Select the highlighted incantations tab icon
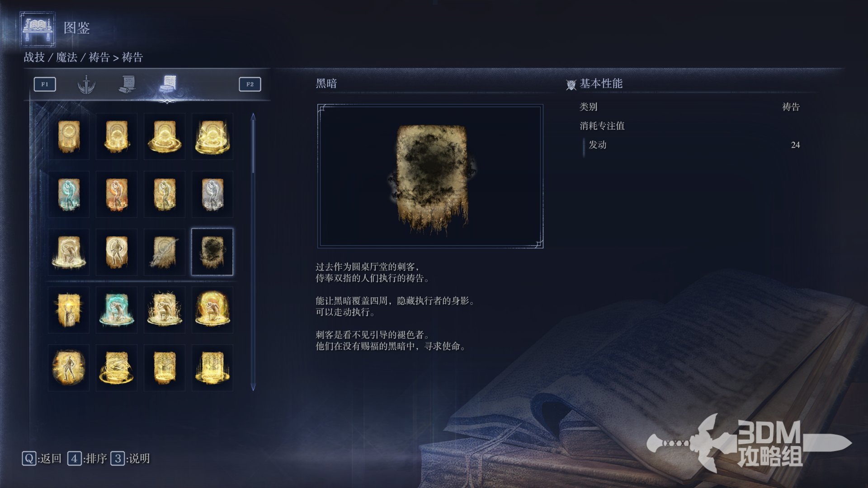The image size is (868, 488). pyautogui.click(x=168, y=84)
